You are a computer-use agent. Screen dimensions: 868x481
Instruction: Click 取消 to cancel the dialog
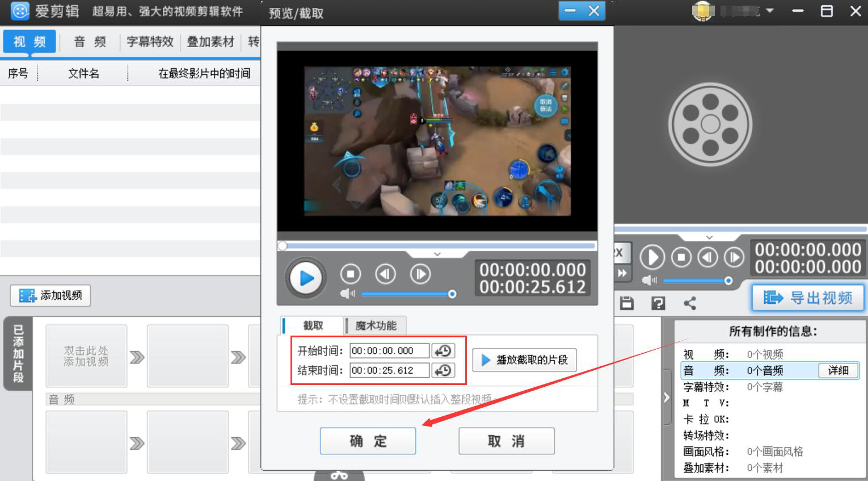click(x=507, y=441)
